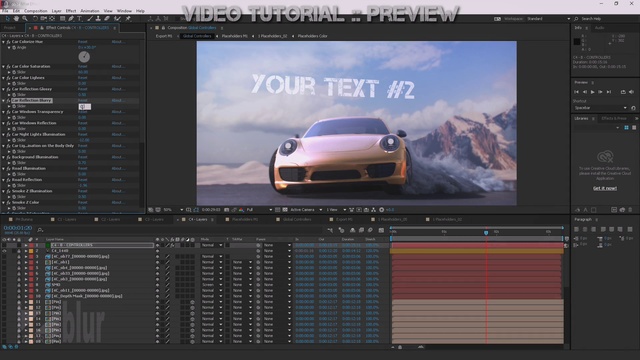Viewport: 640px width, 360px height.
Task: Open show channel color icon in viewer
Action: coord(241,210)
